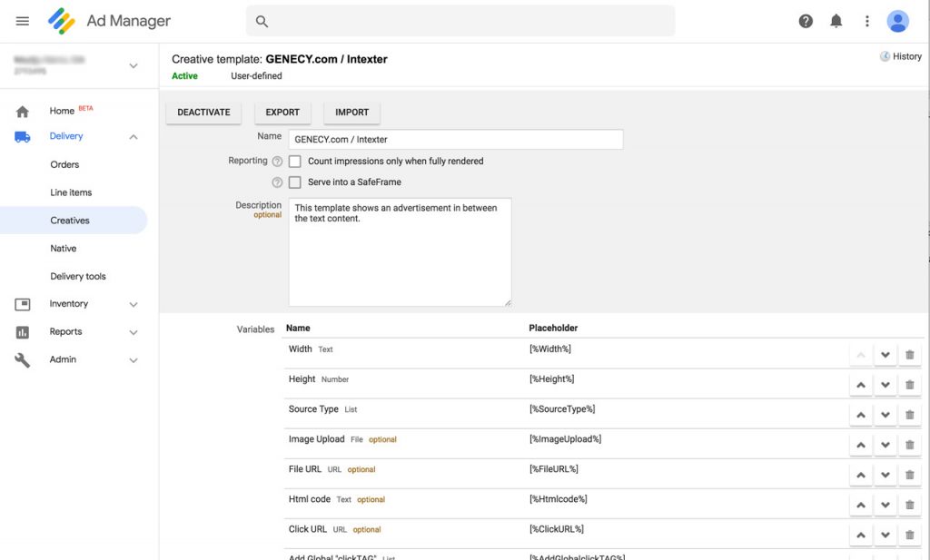Expand the network account selector dropdown
This screenshot has height=560, width=930.
pos(134,65)
